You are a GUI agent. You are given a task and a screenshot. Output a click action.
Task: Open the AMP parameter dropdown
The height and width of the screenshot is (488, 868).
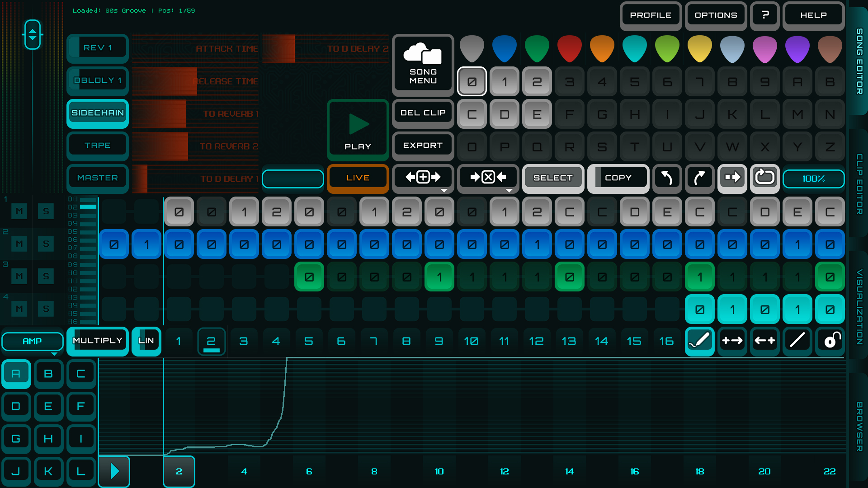32,342
